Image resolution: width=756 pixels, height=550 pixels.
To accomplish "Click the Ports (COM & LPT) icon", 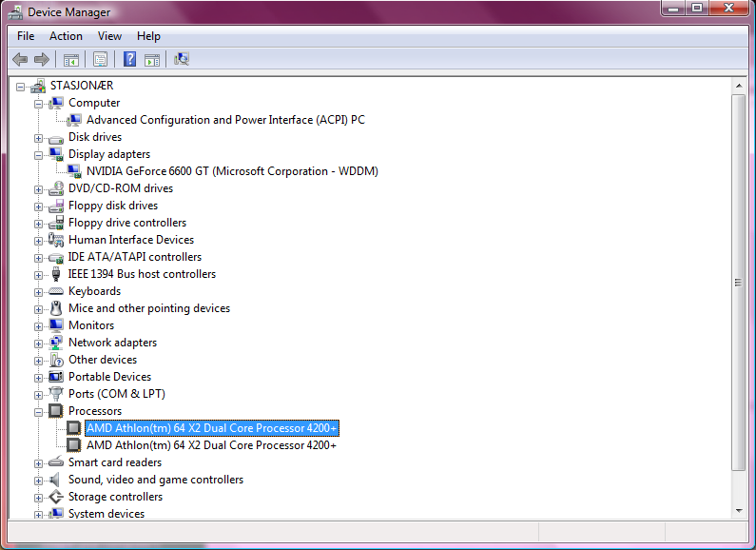I will coord(56,394).
